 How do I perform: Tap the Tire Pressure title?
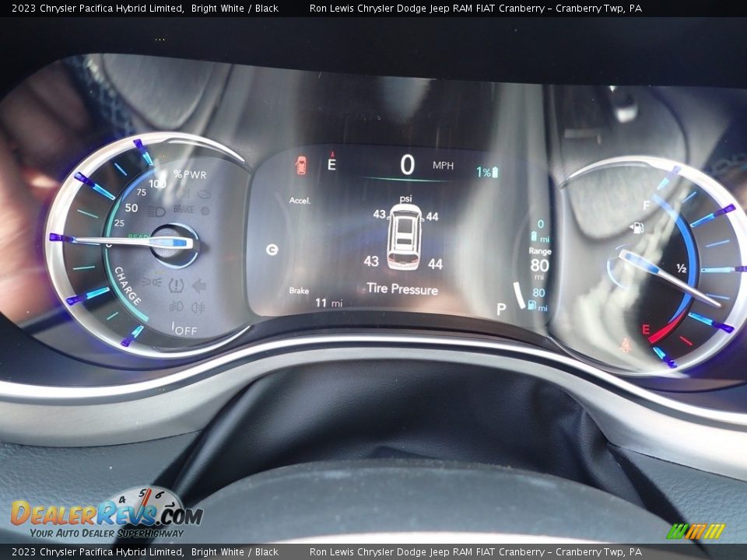(x=402, y=289)
